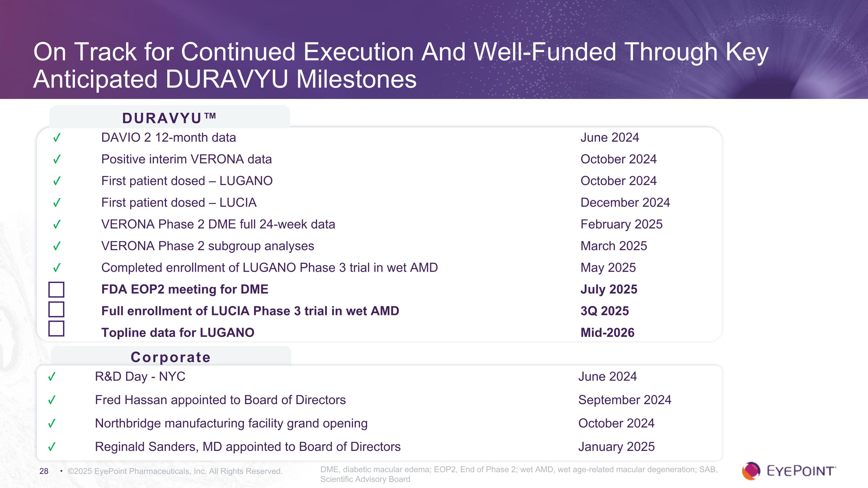Click the Mid-2026 date for LUGANO topline
Viewport: 868px width, 488px height.
point(607,333)
